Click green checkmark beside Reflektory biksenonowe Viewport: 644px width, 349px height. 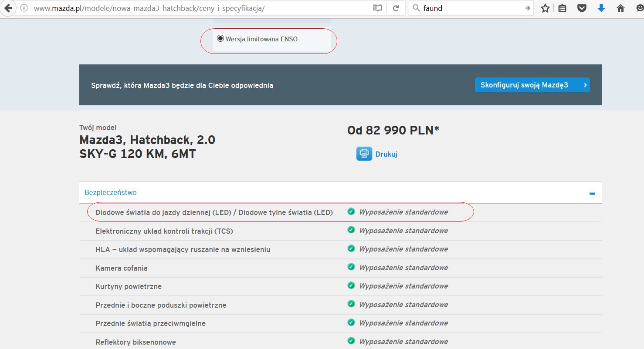pyautogui.click(x=351, y=341)
